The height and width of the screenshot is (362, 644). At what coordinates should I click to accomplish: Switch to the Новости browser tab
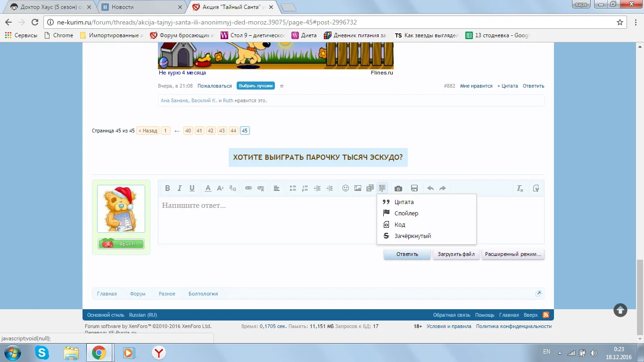pyautogui.click(x=141, y=7)
